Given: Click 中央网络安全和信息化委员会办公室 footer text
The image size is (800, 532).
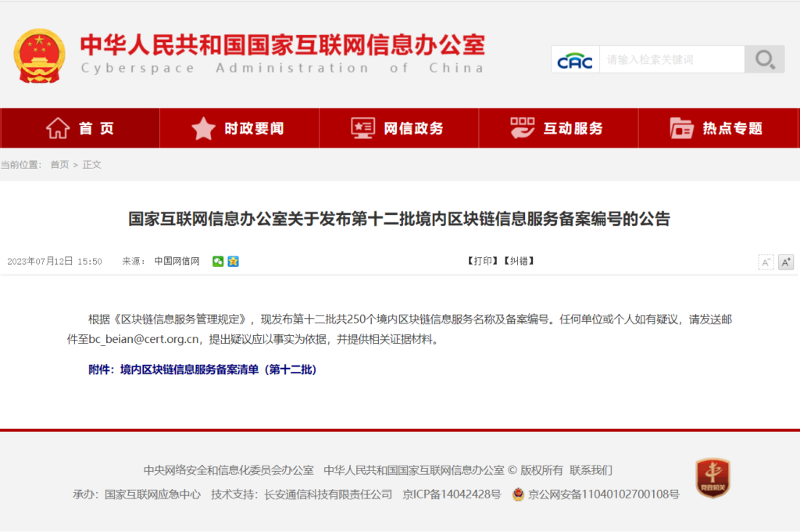Looking at the screenshot, I should click(x=229, y=470).
